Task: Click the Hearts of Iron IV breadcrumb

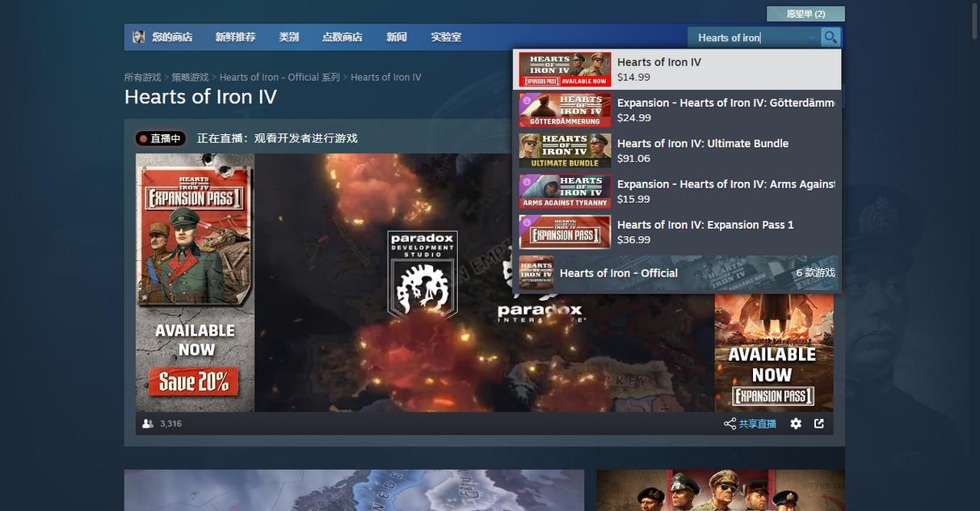Action: [x=385, y=78]
